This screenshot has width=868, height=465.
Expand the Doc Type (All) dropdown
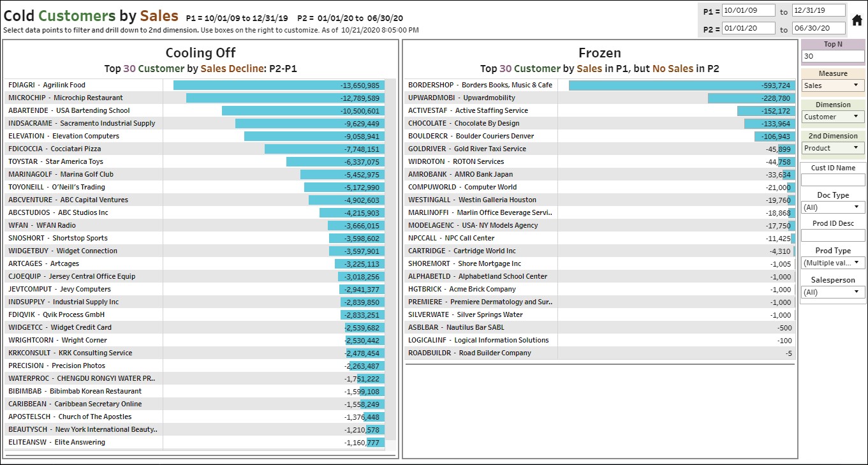tap(833, 207)
